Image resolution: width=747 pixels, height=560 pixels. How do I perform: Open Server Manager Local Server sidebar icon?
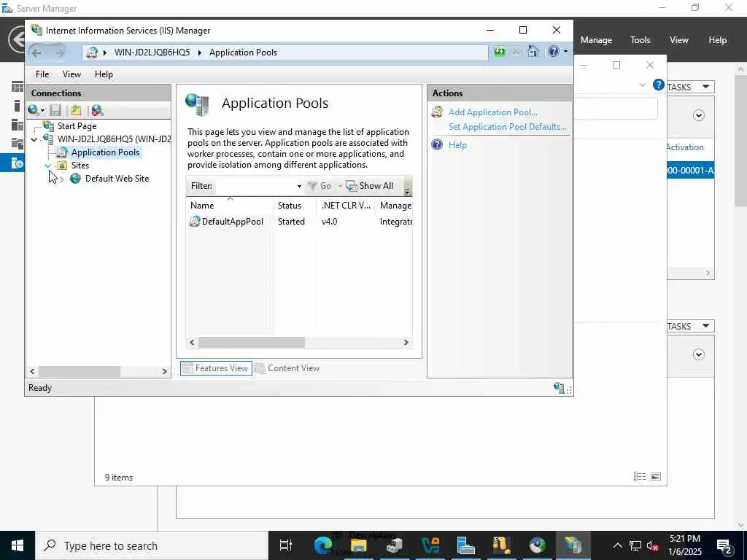(18, 106)
